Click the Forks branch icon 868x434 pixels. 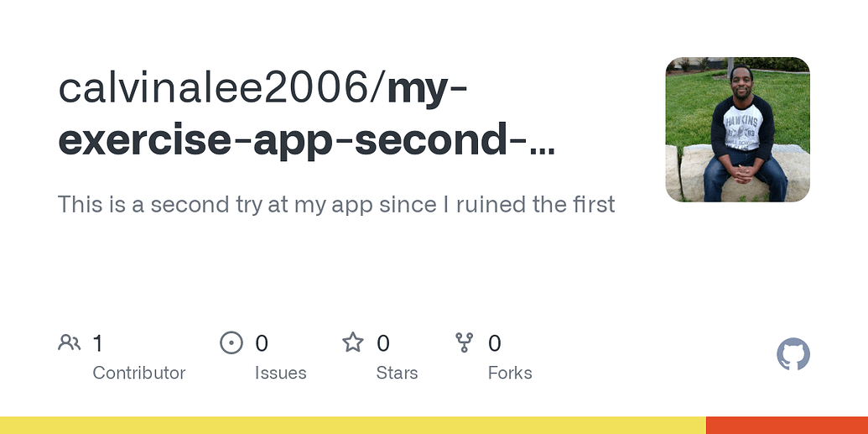pos(464,342)
